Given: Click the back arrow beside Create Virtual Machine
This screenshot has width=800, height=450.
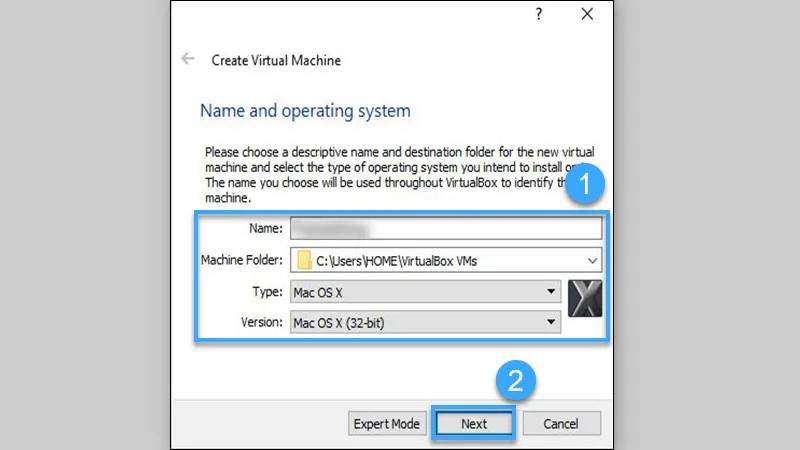Looking at the screenshot, I should click(x=188, y=59).
